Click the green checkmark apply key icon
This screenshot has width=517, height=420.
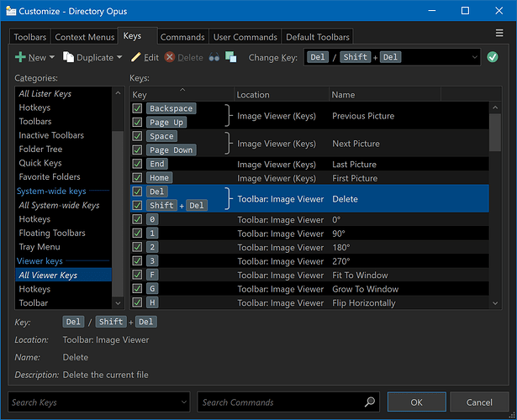(x=493, y=57)
